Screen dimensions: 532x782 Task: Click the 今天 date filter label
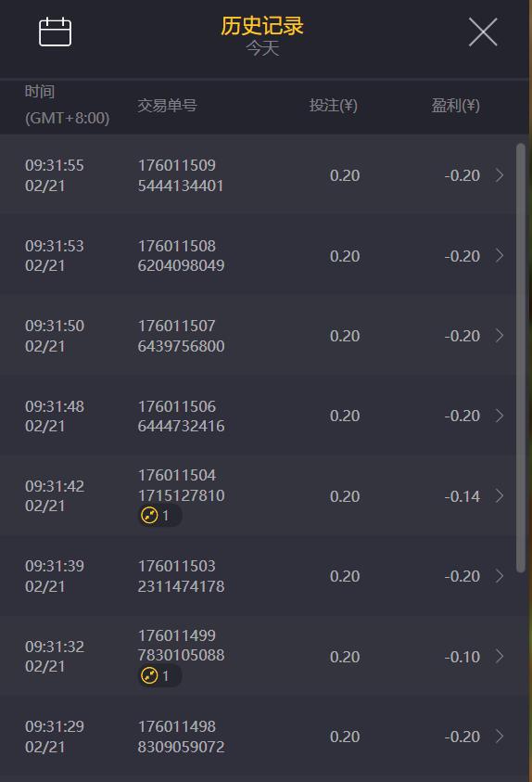coord(262,48)
